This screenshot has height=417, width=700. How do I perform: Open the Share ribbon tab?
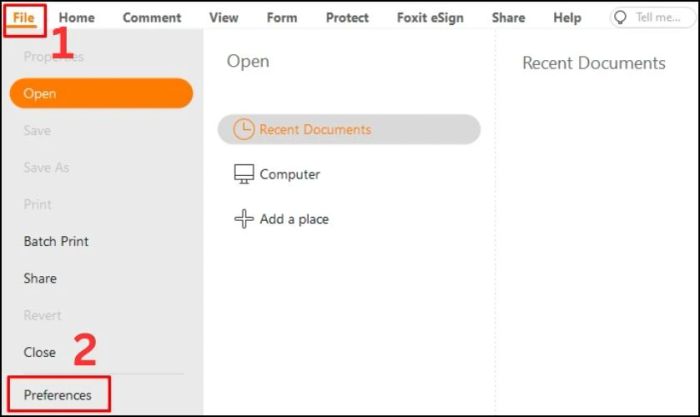coord(508,18)
